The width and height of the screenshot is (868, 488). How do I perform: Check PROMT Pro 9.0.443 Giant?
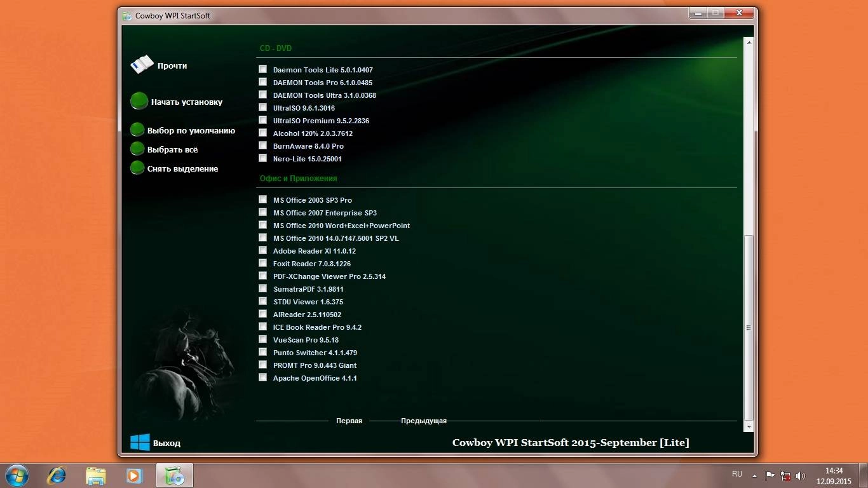[262, 365]
